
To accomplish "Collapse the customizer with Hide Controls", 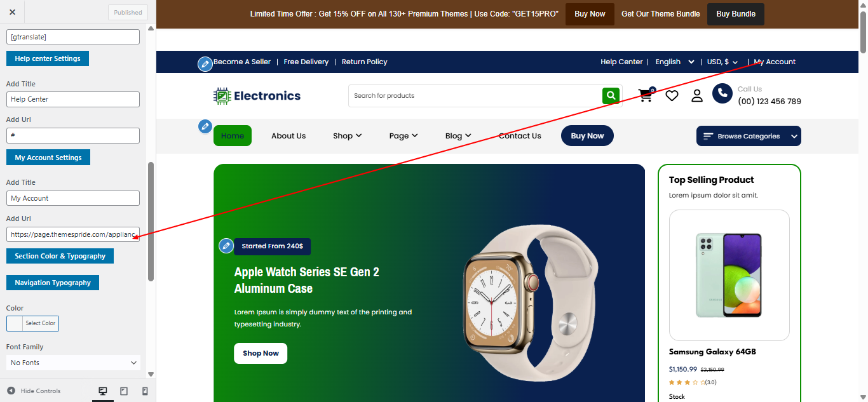I will click(34, 391).
